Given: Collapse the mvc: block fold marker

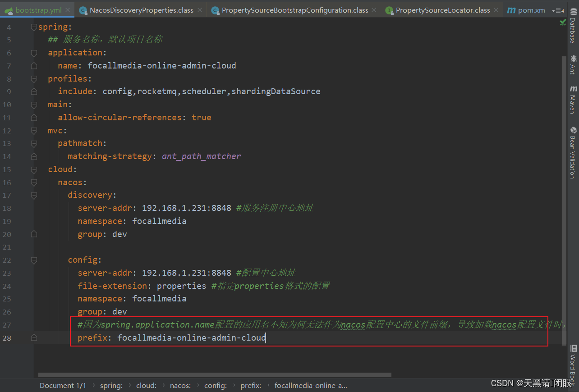Looking at the screenshot, I should (34, 131).
